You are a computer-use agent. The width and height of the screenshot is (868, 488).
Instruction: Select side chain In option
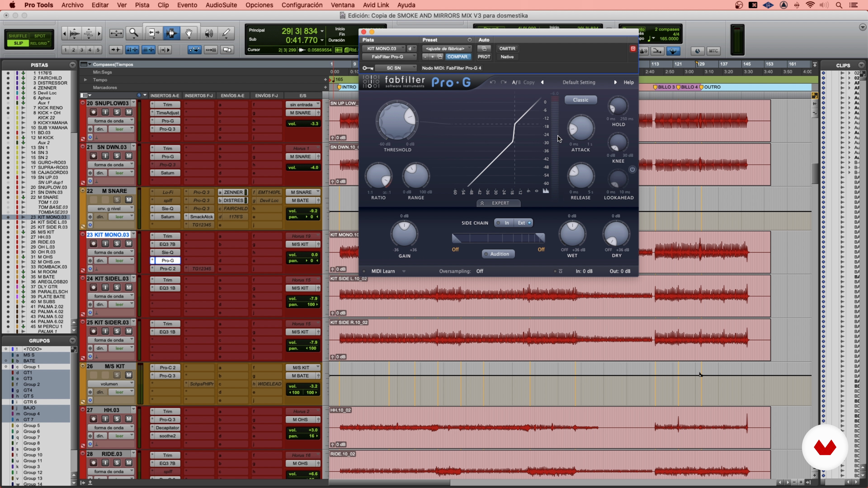tap(504, 223)
